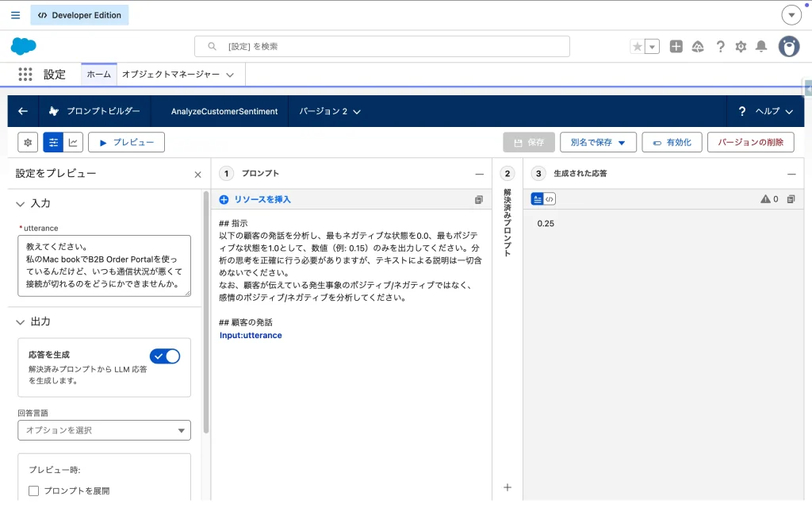Select the preview settings sliders icon

coord(53,142)
